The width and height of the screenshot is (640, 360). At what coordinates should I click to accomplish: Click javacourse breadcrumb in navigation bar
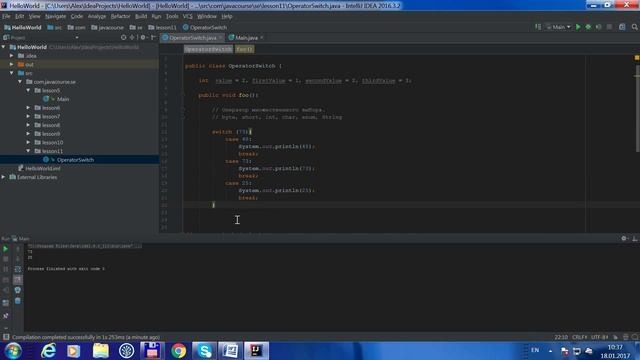[107, 27]
